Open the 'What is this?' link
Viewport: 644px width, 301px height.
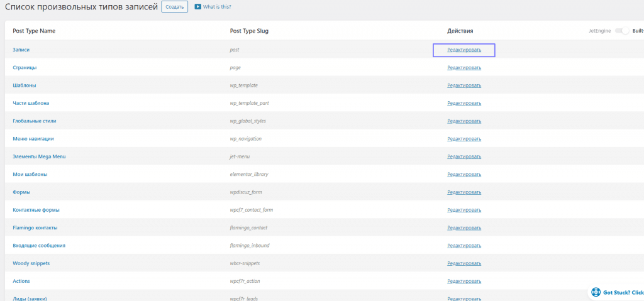point(217,7)
